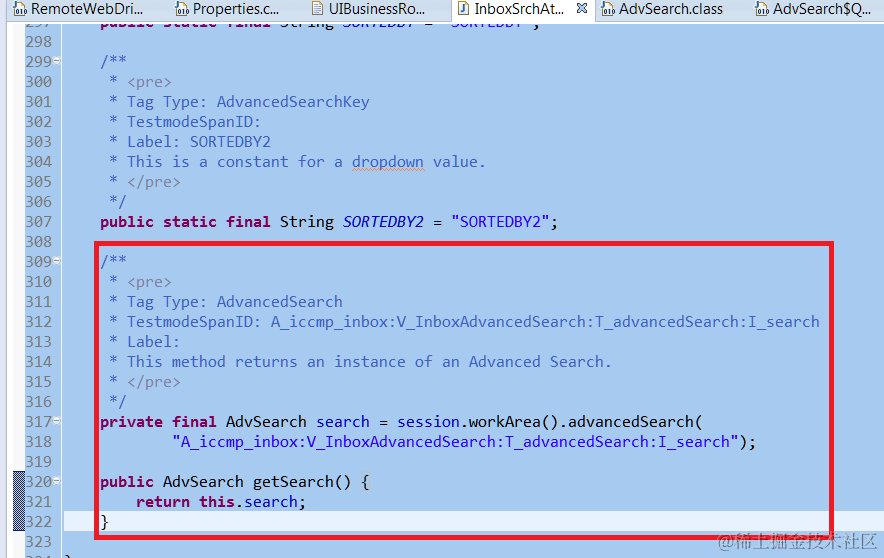The image size is (884, 558).
Task: Collapse the getSearch method at line 320
Action: click(x=57, y=481)
